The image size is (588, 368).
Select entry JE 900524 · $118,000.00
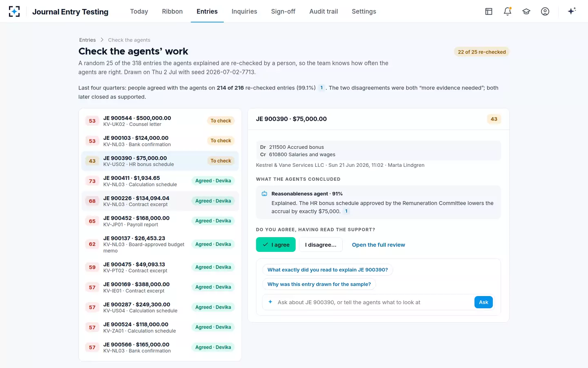[160, 328]
